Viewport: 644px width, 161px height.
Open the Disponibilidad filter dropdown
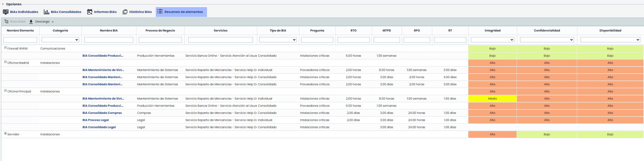[610, 40]
